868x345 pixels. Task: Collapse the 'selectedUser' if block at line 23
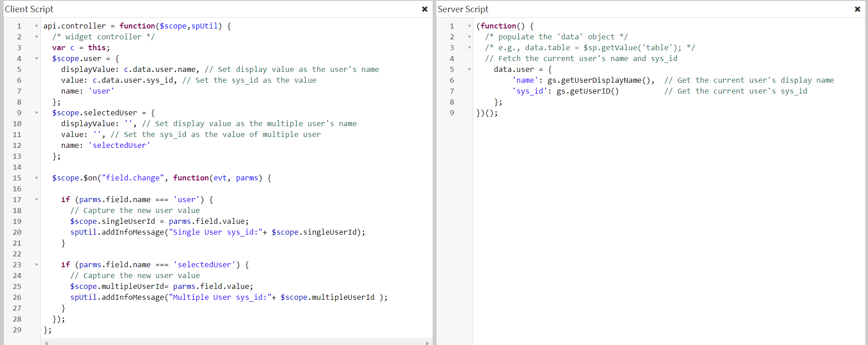[x=37, y=265]
